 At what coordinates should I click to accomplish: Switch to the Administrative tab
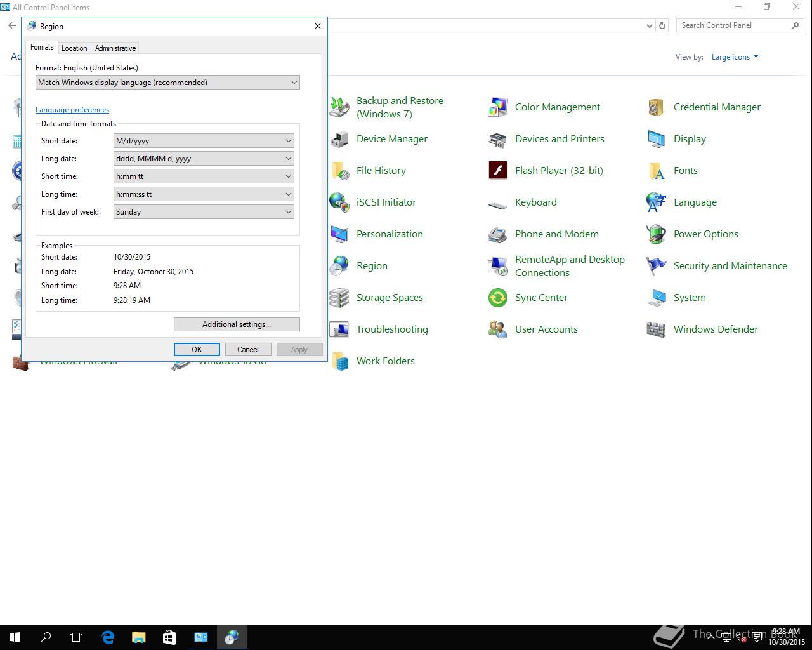(115, 48)
